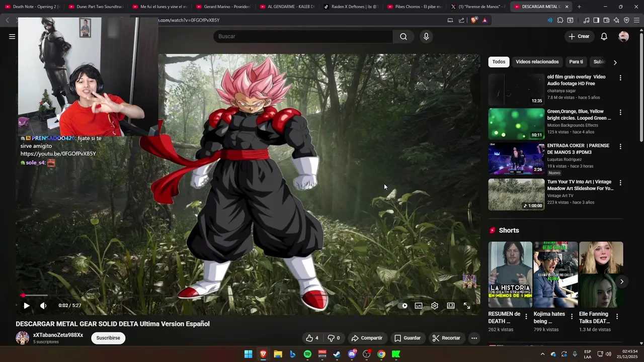Open xXTabanoZeta988Xx channel link
Image resolution: width=644 pixels, height=362 pixels.
click(58, 335)
